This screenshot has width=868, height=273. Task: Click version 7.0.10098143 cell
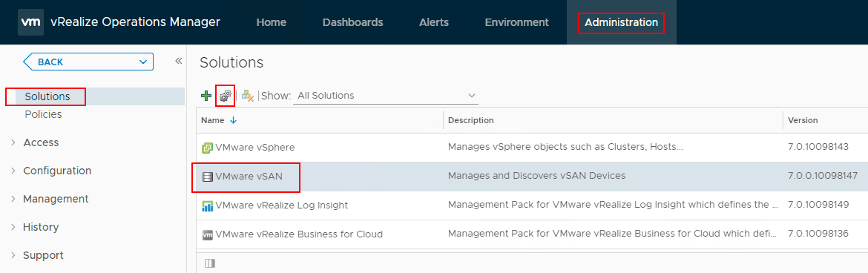pos(818,148)
